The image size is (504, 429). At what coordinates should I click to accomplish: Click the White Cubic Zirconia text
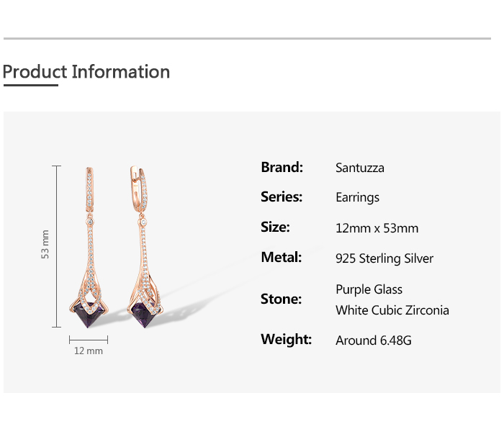coord(392,310)
